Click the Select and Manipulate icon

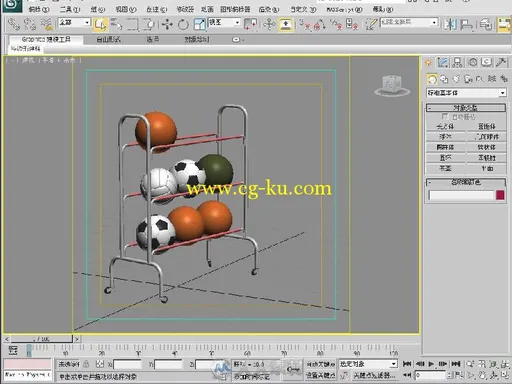pos(269,25)
